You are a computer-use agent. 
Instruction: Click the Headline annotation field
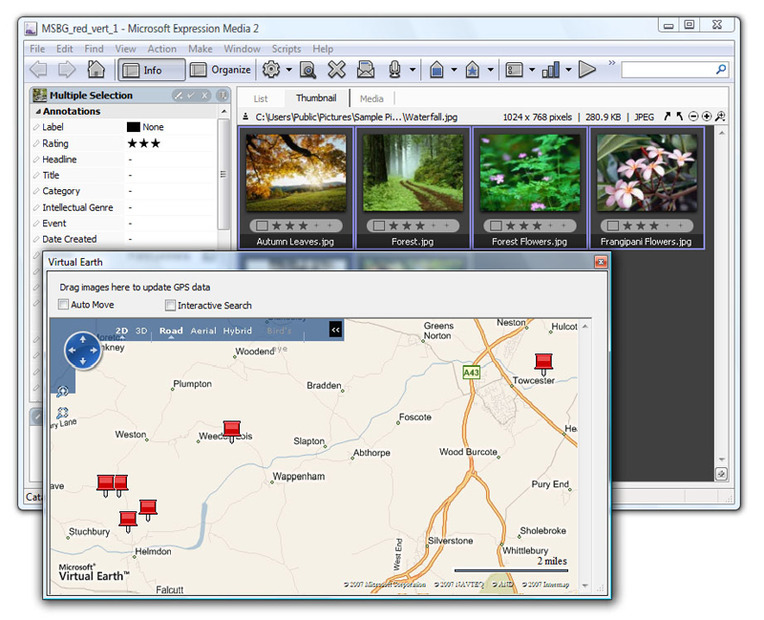point(171,159)
